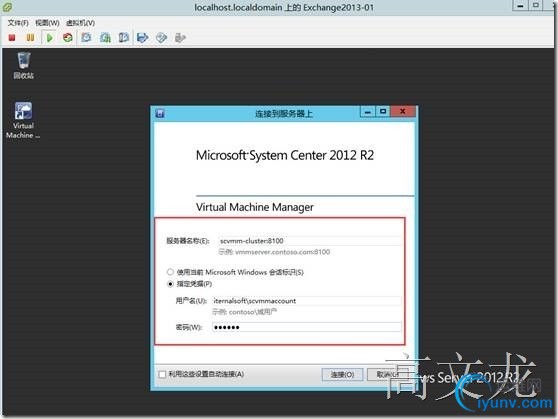558x419 pixels.
Task: Click the revert to snapshot icon
Action: (105, 37)
